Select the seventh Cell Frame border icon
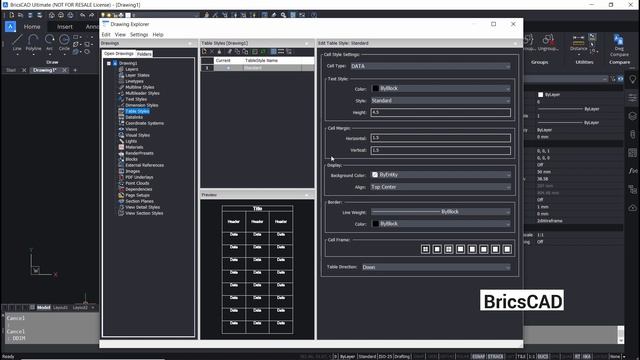 (496, 249)
